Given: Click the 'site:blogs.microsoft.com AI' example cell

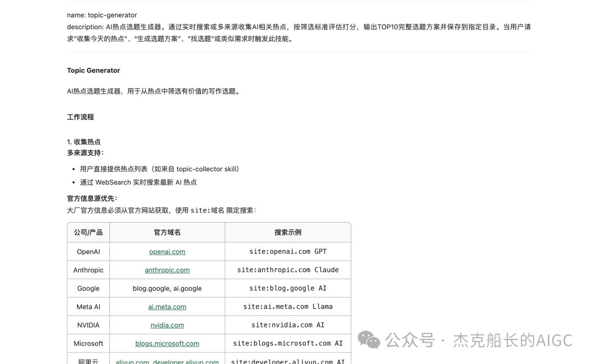Looking at the screenshot, I should tap(288, 344).
